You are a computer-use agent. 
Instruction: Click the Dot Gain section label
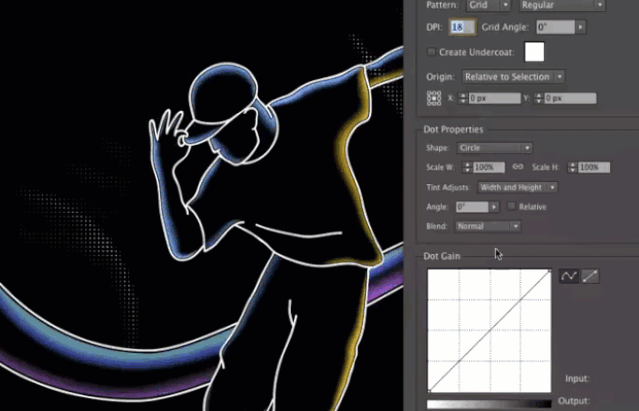point(442,256)
